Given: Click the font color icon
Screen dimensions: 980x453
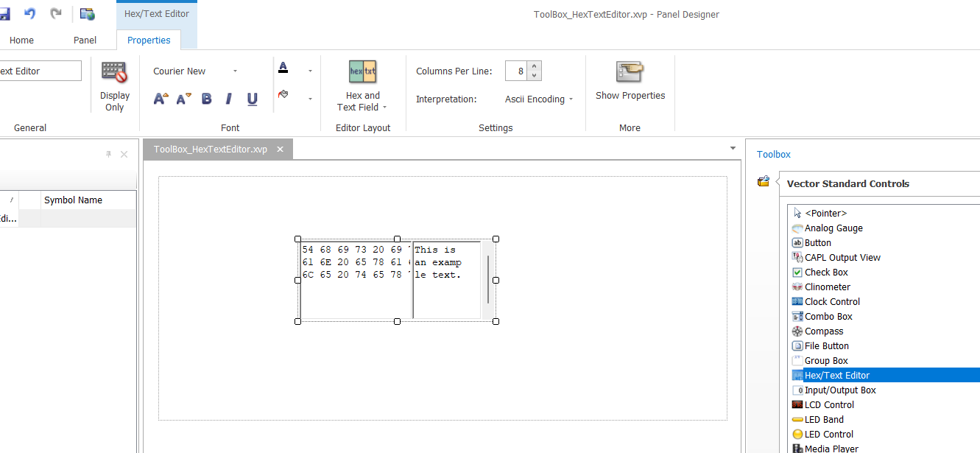Looking at the screenshot, I should (x=283, y=69).
